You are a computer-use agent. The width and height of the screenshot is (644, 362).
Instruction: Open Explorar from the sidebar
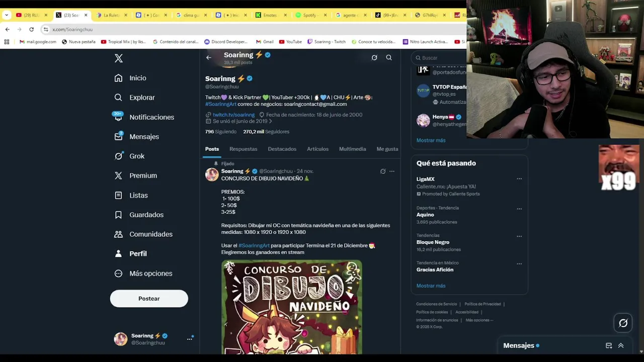pyautogui.click(x=134, y=98)
